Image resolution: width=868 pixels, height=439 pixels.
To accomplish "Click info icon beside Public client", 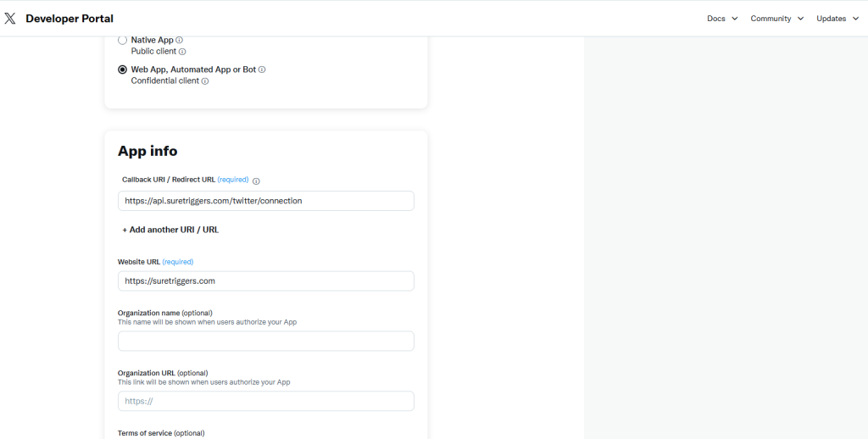I will pyautogui.click(x=182, y=52).
